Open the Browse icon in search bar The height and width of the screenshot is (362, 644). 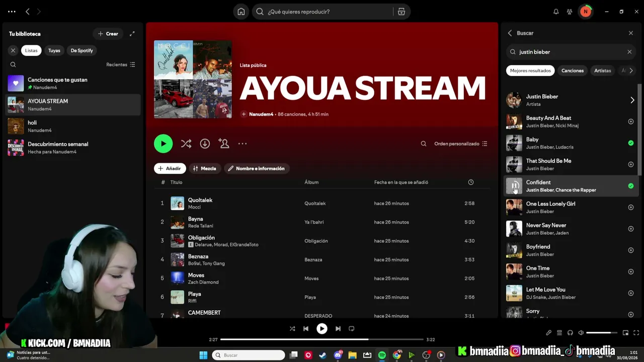tap(401, 12)
